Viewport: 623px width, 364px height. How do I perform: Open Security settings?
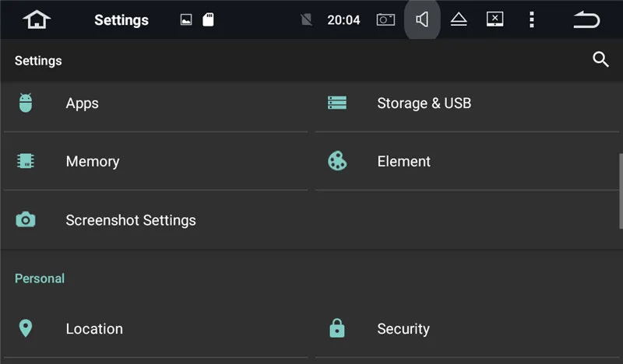403,328
